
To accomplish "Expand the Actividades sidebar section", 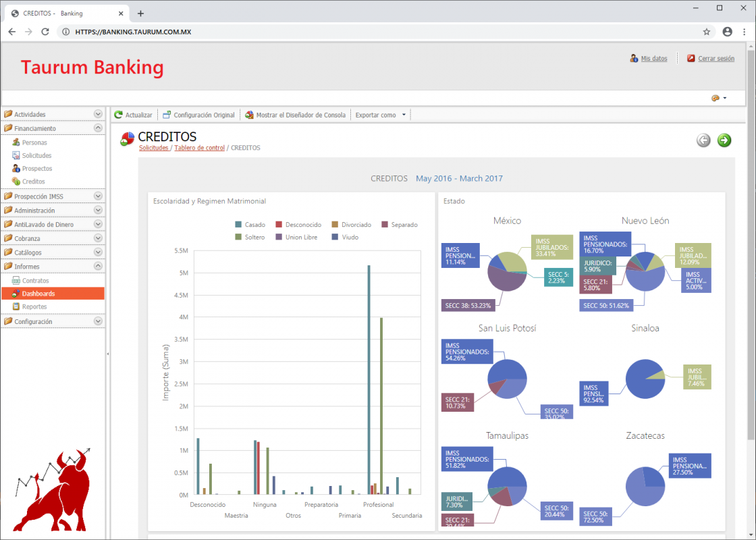I will pos(98,115).
